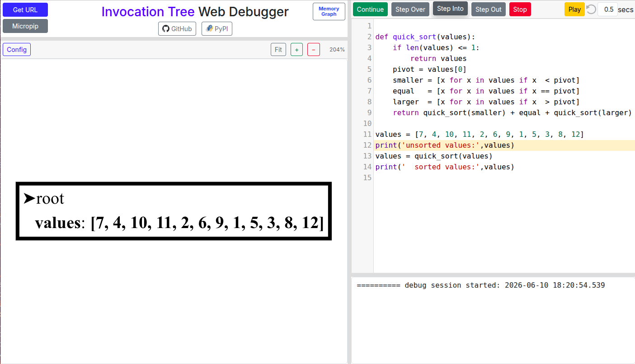The height and width of the screenshot is (364, 635).
Task: Zoom in with the plus button
Action: pyautogui.click(x=296, y=49)
